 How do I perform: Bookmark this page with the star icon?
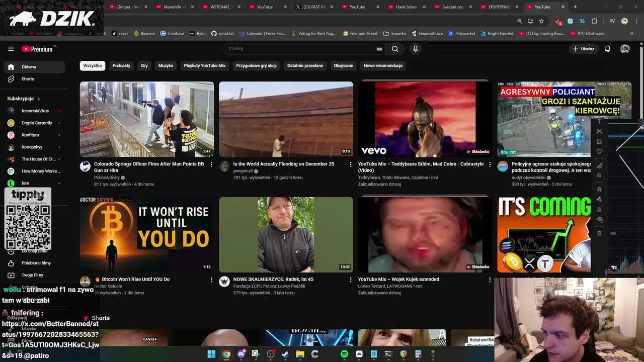pos(541,21)
